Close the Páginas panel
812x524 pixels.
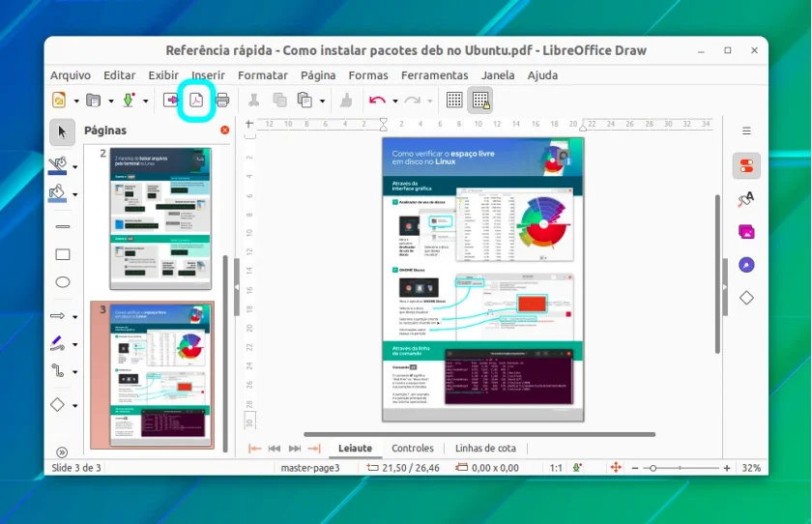click(224, 130)
